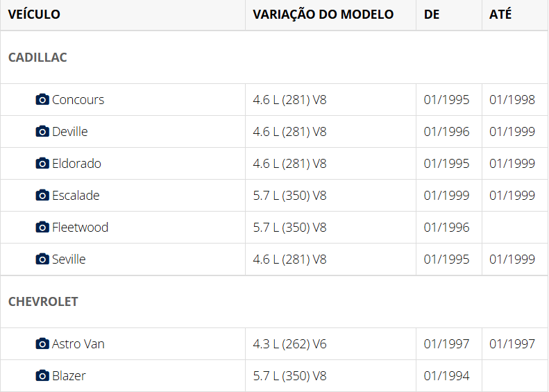549x392 pixels.
Task: Select the VARIAÇÃO DO MODELO column header
Action: tap(323, 15)
